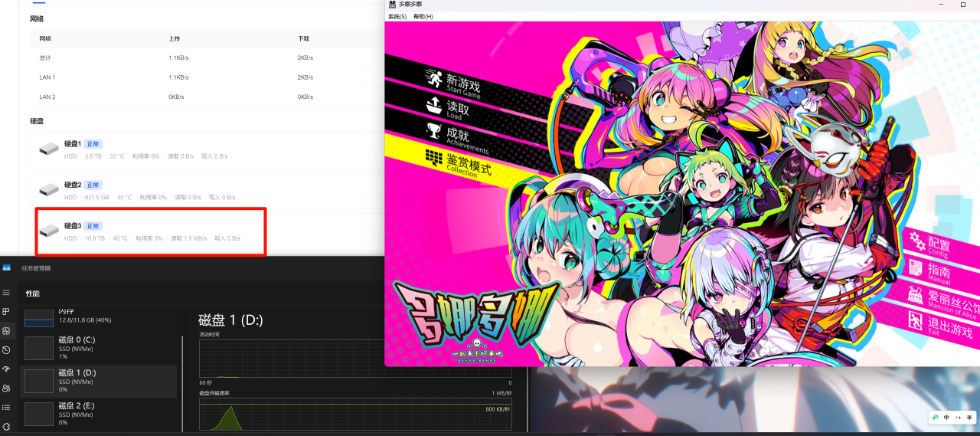Screen dimensions: 980x436
Task: Open App history icon in Task Manager
Action: pos(6,350)
